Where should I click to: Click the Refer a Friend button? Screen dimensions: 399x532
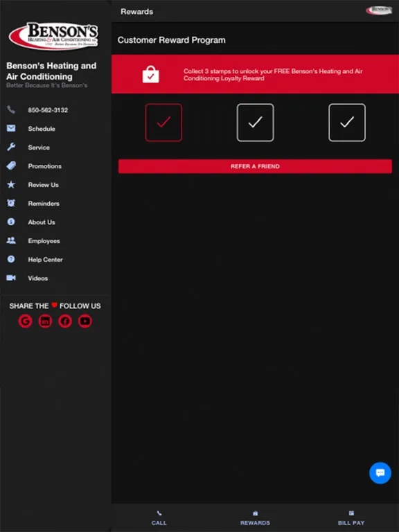pyautogui.click(x=255, y=166)
